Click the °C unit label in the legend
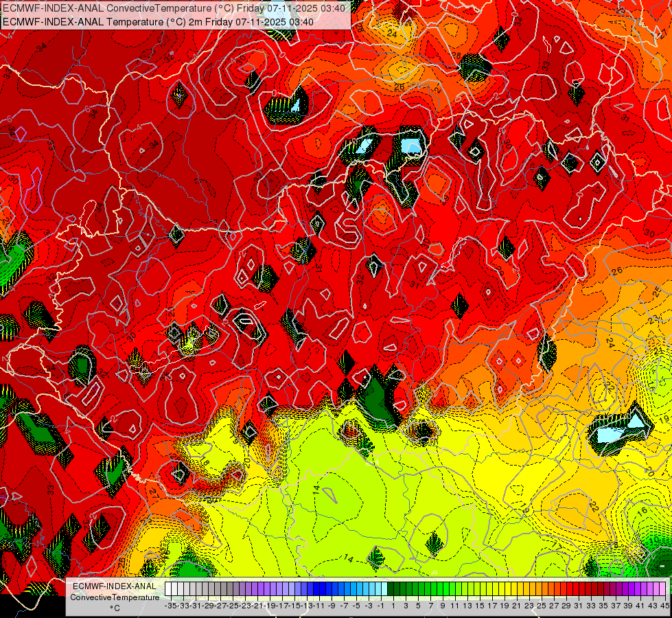This screenshot has width=672, height=618. (115, 608)
